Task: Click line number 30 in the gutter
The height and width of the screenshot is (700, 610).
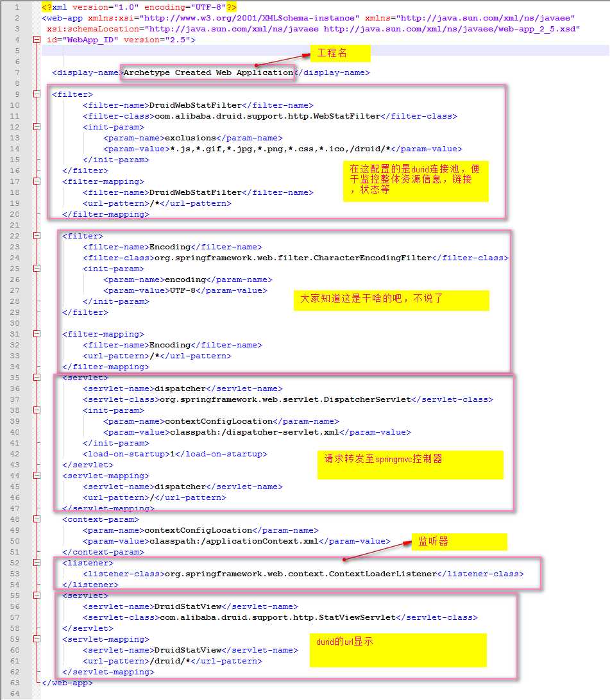Action: [x=15, y=323]
